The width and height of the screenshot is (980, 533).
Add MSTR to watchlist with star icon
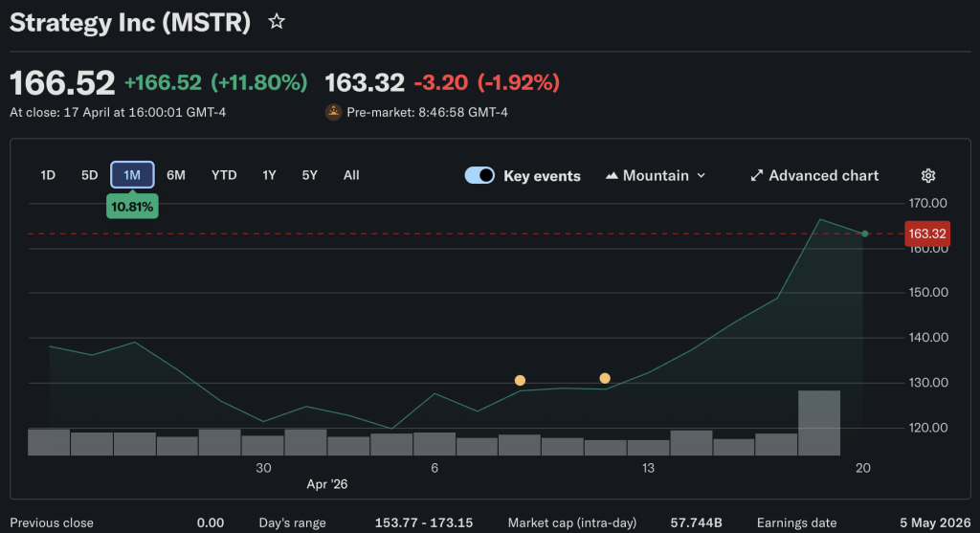(277, 21)
